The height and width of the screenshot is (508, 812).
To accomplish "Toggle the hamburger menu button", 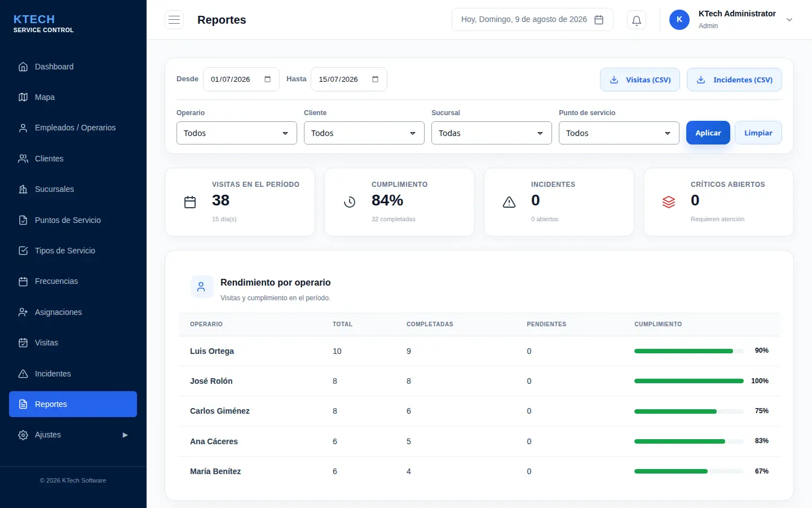I will (x=174, y=20).
